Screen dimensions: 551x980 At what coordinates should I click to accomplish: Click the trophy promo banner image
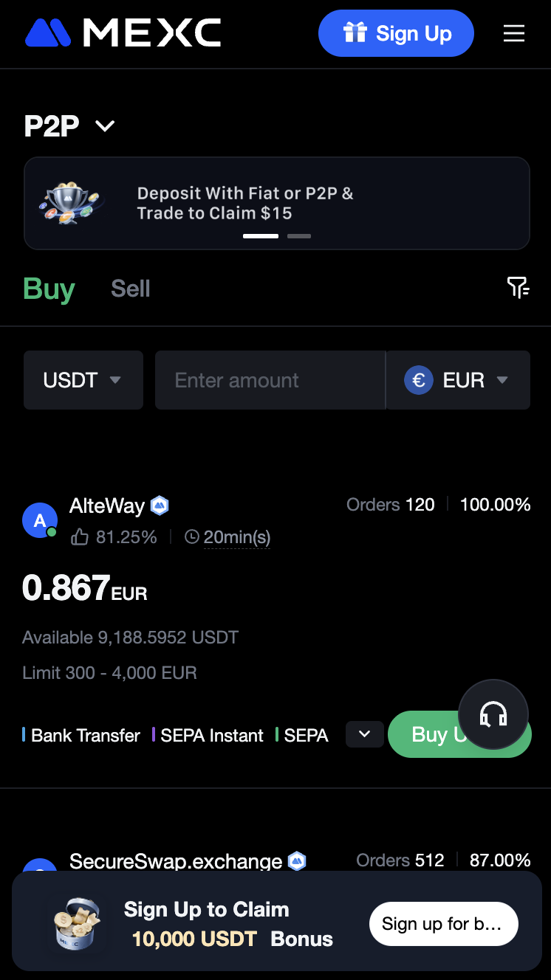coord(71,203)
